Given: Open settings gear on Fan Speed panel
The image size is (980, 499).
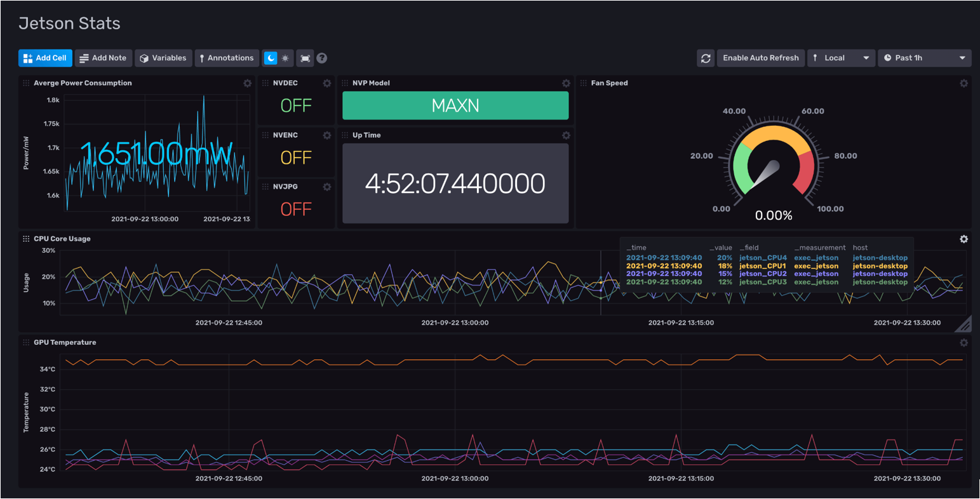Looking at the screenshot, I should (x=965, y=83).
